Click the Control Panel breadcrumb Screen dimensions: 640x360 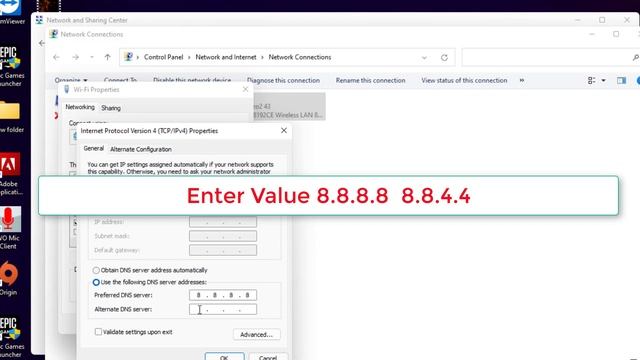pos(163,57)
